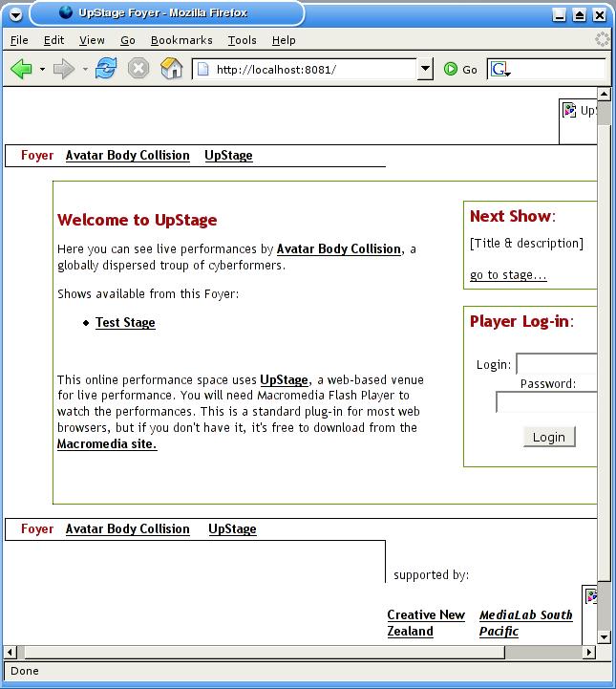
Task: Click the Reload page icon
Action: (106, 69)
